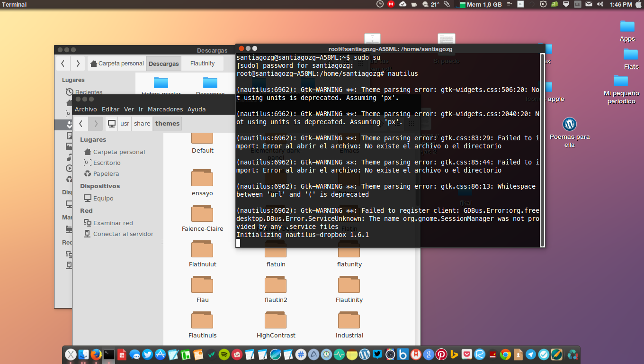The height and width of the screenshot is (364, 644).
Task: Go back in the Descargas window
Action: coord(63,63)
